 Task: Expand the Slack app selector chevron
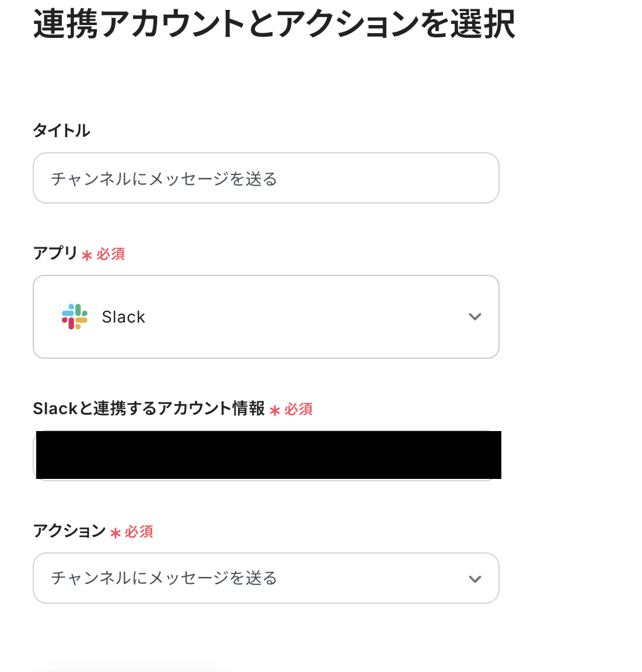click(474, 317)
